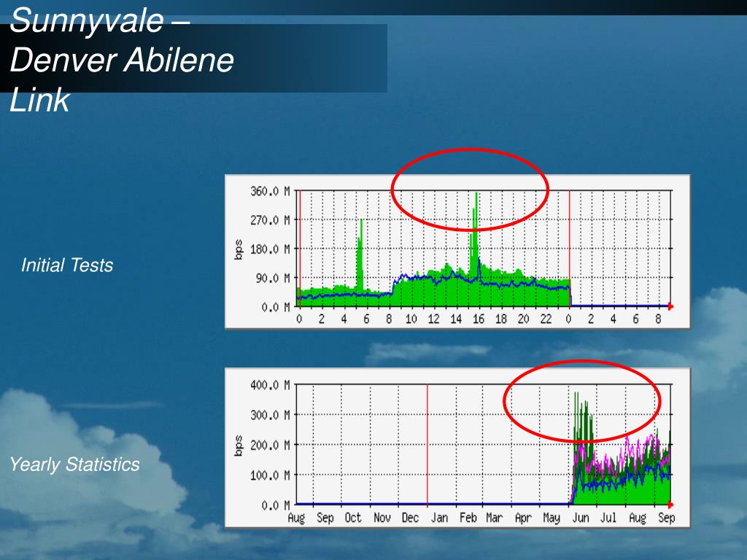747x560 pixels.
Task: Click the "Dec" month label
Action: point(410,518)
